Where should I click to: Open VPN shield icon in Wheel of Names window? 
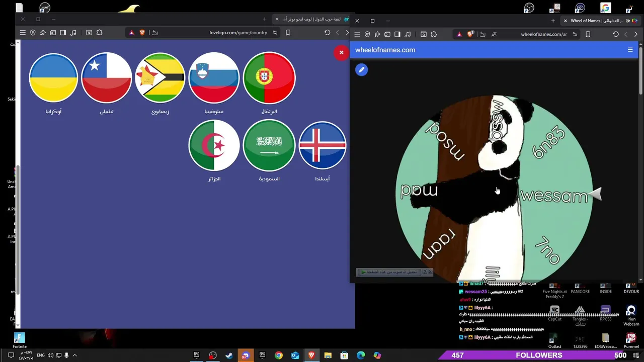coord(367,34)
